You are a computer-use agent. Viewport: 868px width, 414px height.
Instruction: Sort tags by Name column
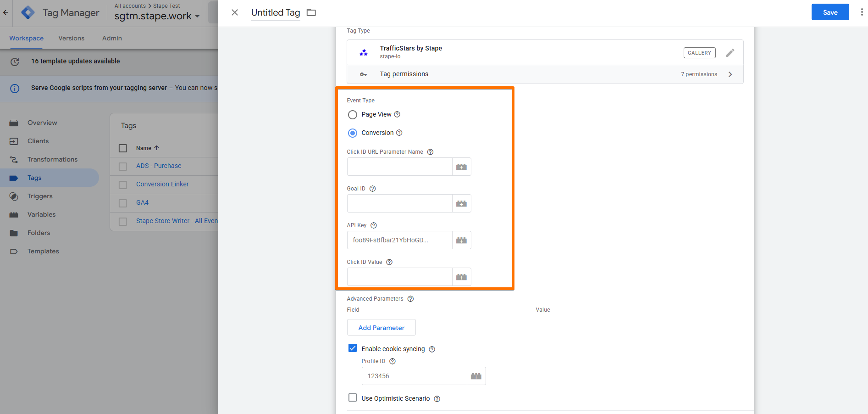coord(148,148)
